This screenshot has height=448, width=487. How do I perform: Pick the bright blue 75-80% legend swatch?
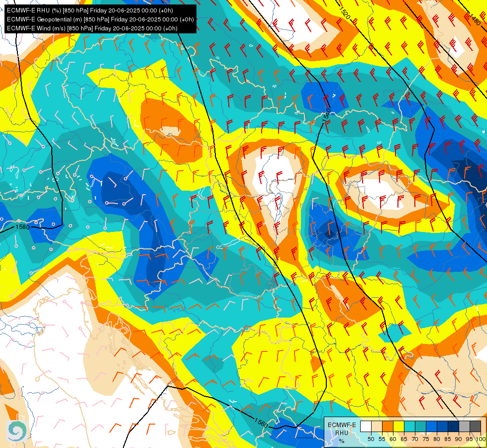coord(431,427)
